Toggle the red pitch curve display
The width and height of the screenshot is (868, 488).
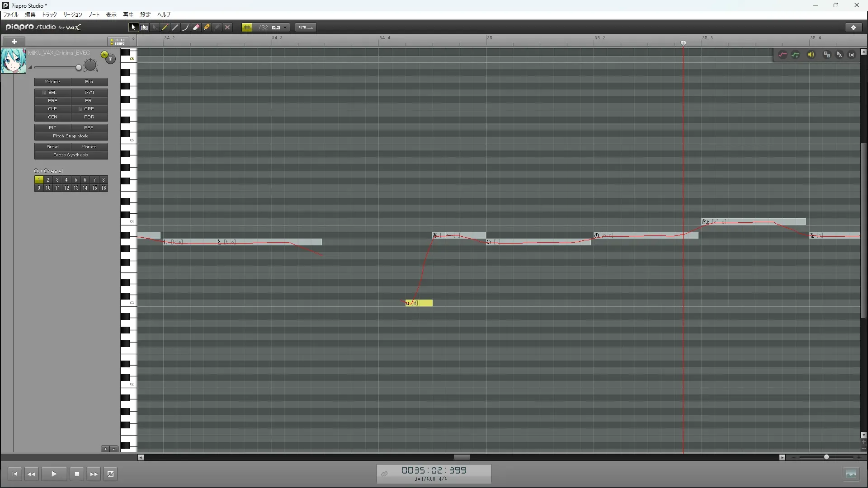click(x=783, y=55)
